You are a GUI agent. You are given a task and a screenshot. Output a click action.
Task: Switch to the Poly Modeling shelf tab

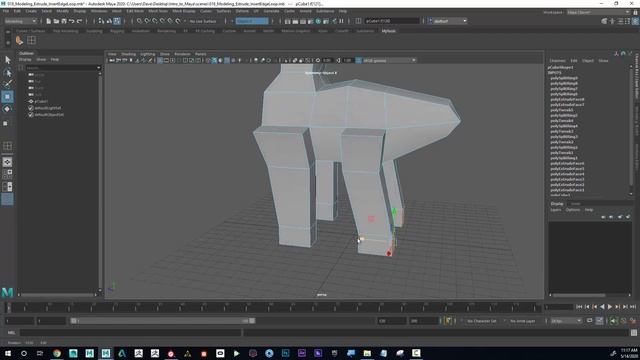point(65,31)
